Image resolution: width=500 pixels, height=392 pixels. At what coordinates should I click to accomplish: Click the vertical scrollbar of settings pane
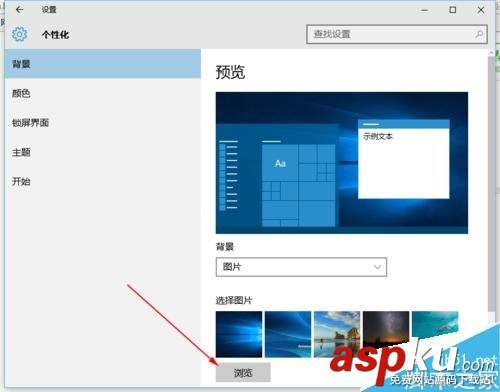tap(491, 183)
